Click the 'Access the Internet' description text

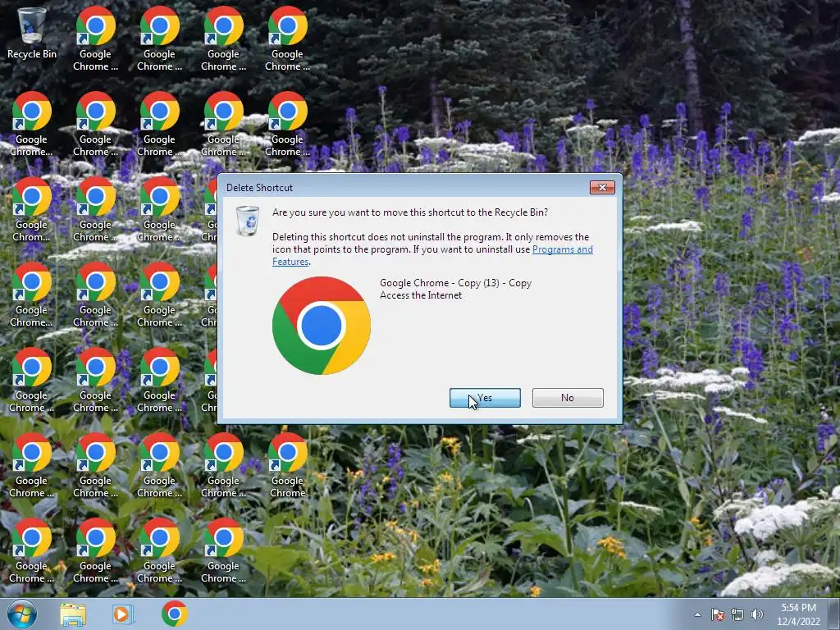[421, 295]
